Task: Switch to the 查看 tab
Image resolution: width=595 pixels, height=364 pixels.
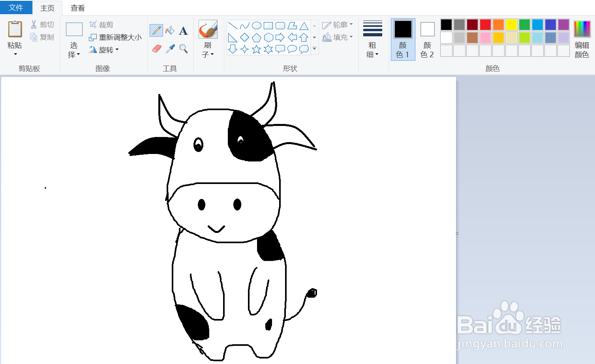Action: pos(77,8)
